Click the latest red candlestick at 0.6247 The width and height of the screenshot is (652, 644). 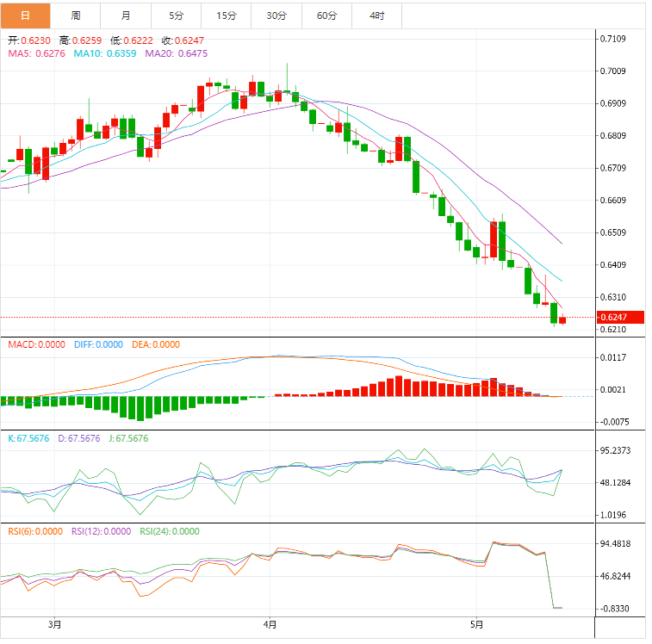(x=562, y=319)
